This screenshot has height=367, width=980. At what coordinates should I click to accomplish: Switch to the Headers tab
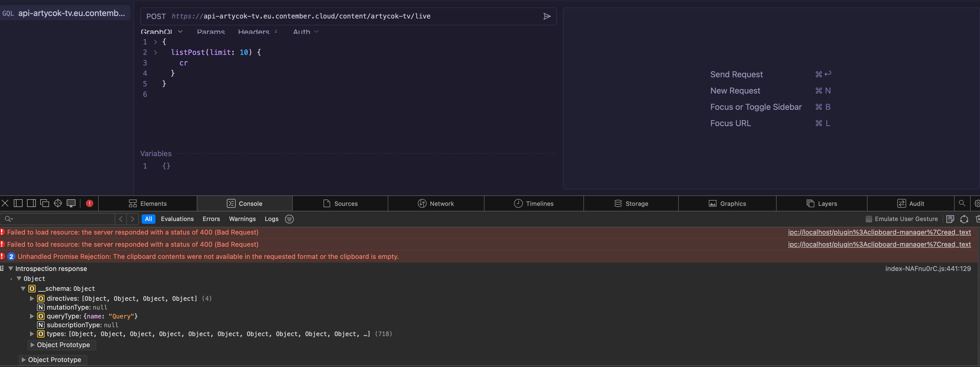pyautogui.click(x=254, y=32)
